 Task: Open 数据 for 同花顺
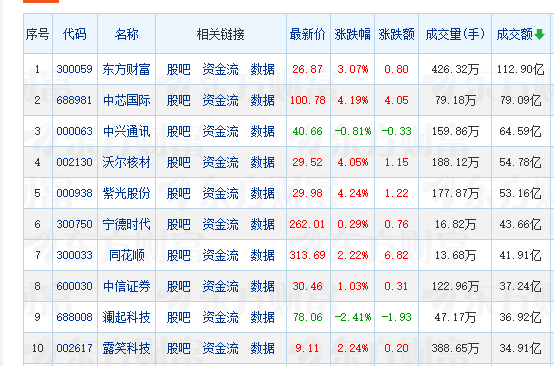pos(263,255)
